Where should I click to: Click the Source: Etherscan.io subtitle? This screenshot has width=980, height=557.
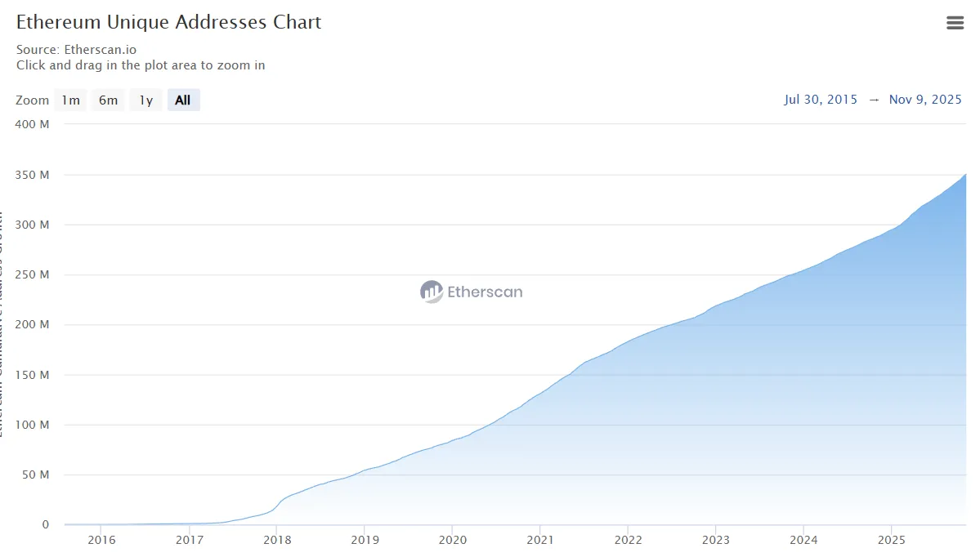[76, 49]
